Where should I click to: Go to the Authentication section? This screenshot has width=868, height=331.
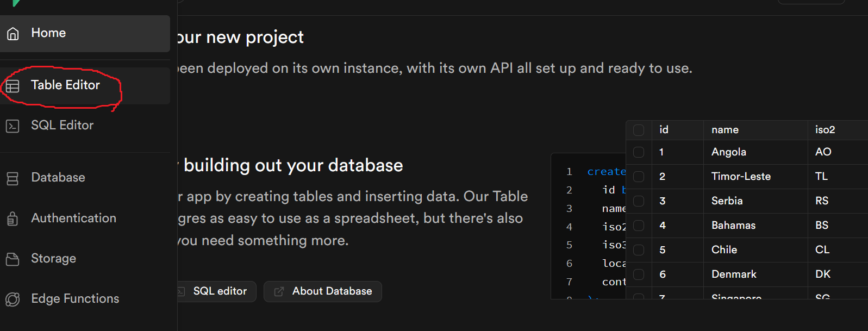point(73,218)
